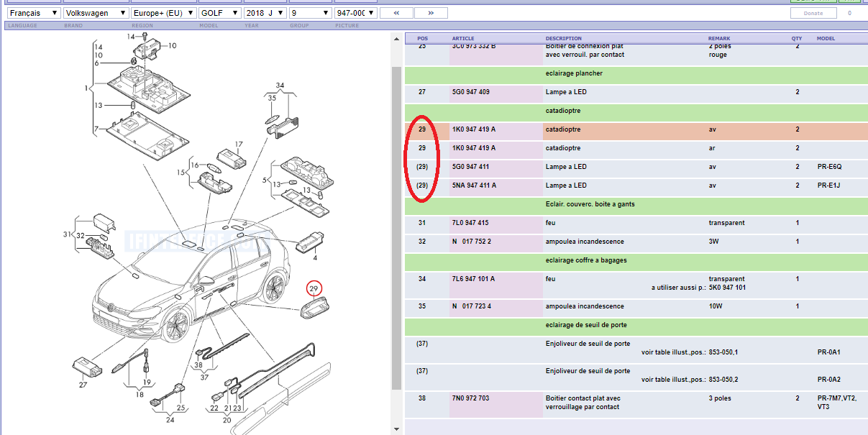Viewport: 868px width, 435px height.
Task: Click the QTY column header
Action: point(797,38)
